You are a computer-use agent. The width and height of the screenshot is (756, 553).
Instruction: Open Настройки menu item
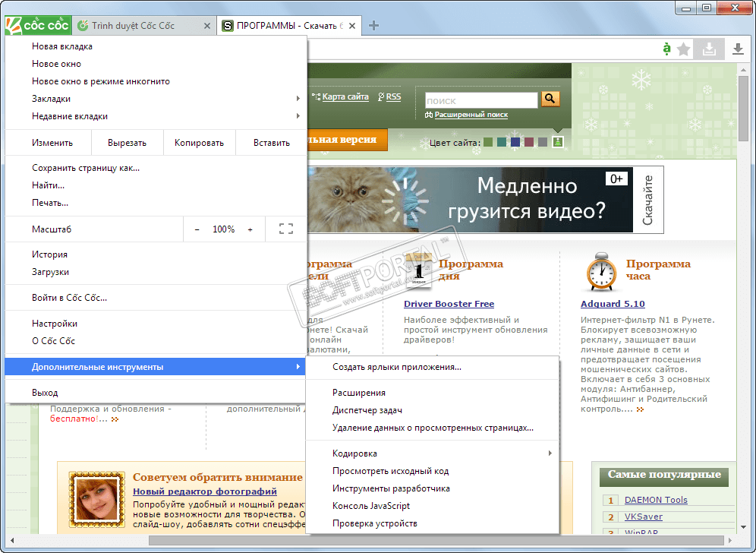(x=156, y=324)
